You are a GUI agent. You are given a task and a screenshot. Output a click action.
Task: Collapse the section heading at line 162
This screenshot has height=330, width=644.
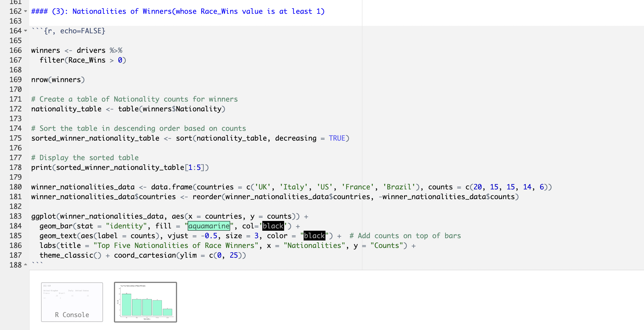pyautogui.click(x=26, y=11)
